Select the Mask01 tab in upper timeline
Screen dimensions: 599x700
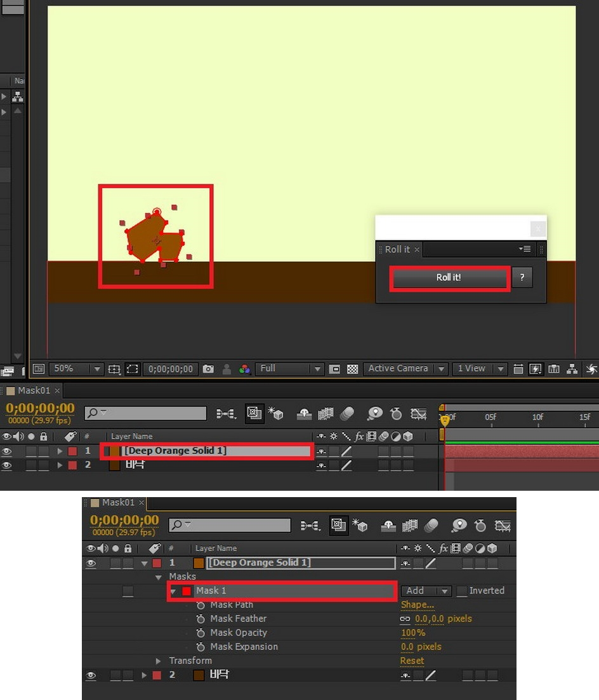click(x=33, y=391)
